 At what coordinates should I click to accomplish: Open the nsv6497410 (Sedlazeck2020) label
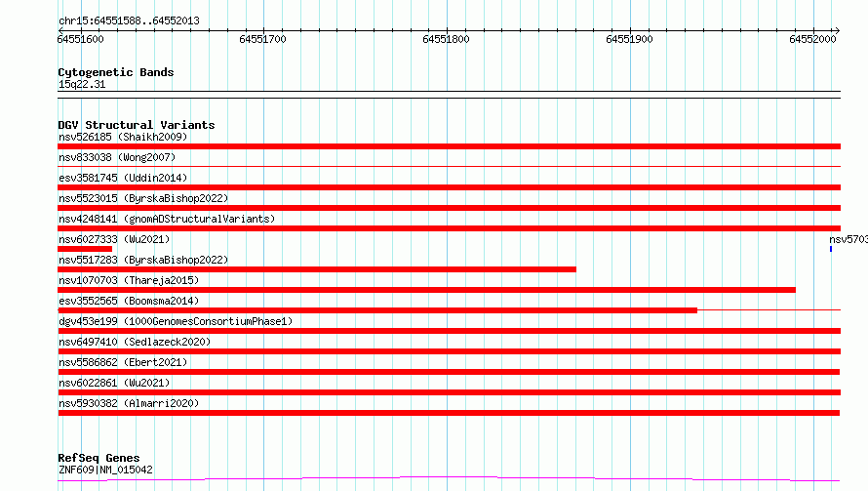click(135, 342)
